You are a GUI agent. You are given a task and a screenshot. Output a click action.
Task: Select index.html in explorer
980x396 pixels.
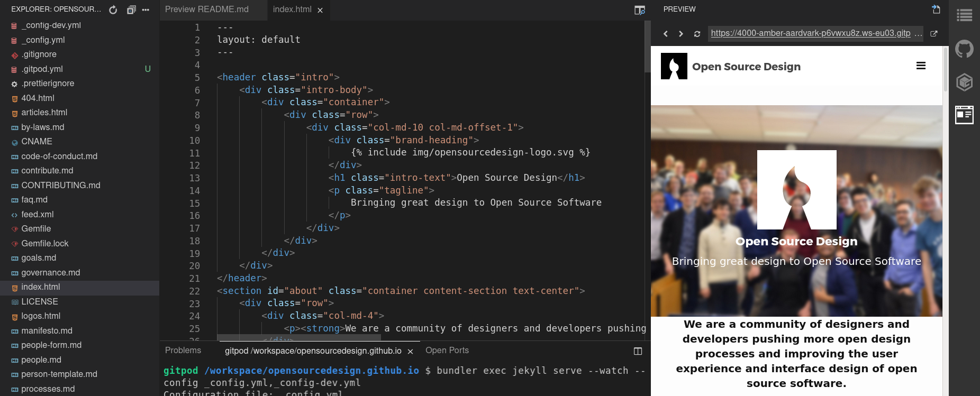[x=79, y=287]
